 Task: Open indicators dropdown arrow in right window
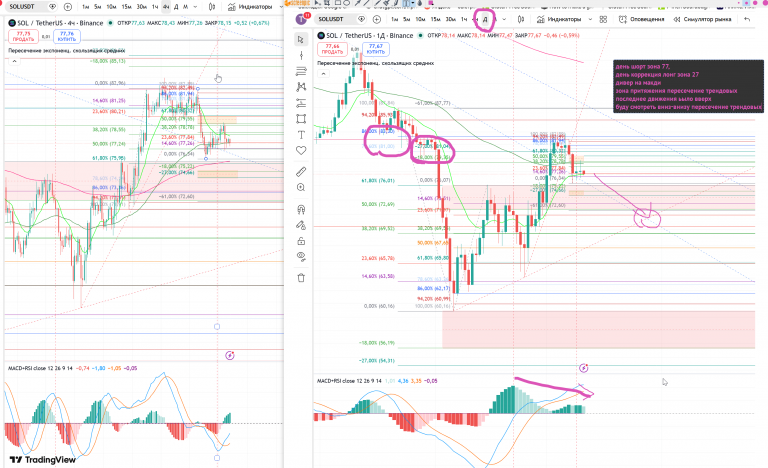click(590, 19)
